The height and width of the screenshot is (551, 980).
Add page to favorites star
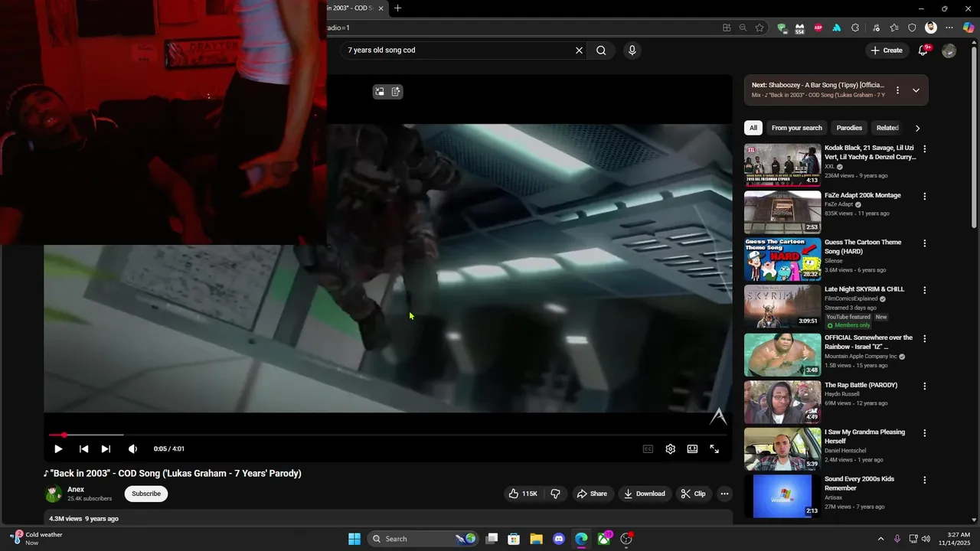point(759,28)
